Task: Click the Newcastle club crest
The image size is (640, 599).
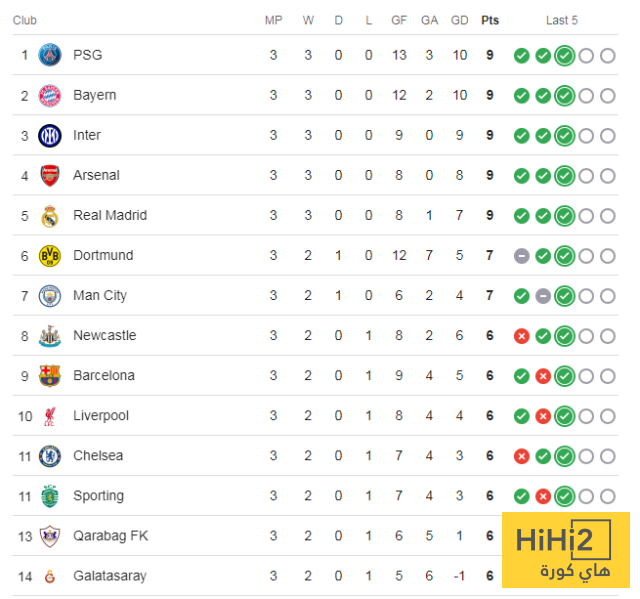Action: [49, 335]
